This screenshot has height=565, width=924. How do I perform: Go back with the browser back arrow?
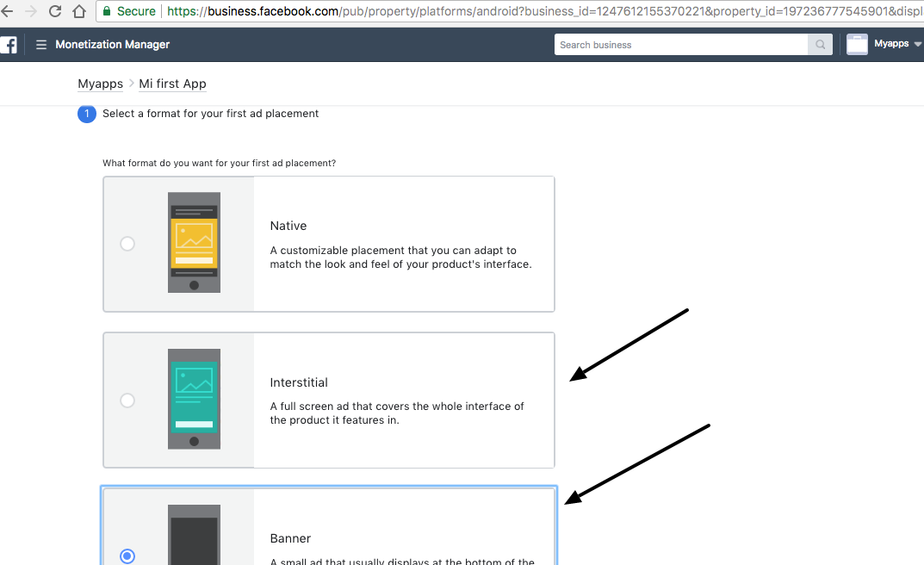[x=7, y=11]
